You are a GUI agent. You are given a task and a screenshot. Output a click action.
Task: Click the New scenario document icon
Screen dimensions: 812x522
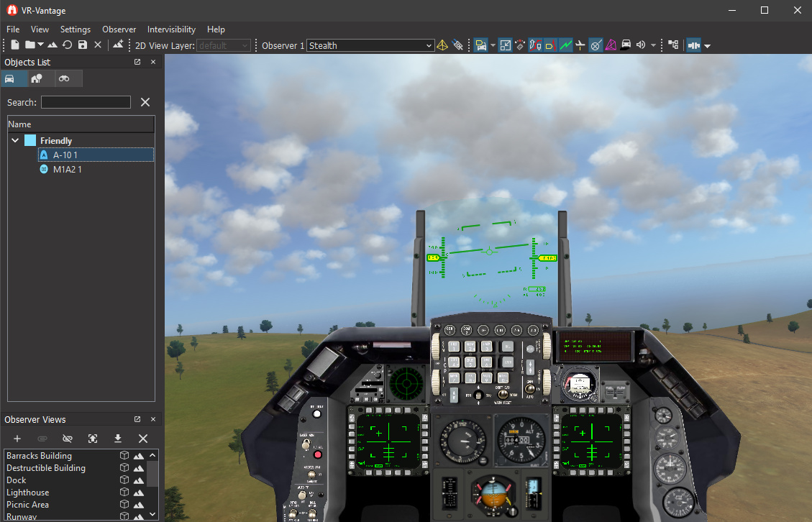[x=15, y=45]
